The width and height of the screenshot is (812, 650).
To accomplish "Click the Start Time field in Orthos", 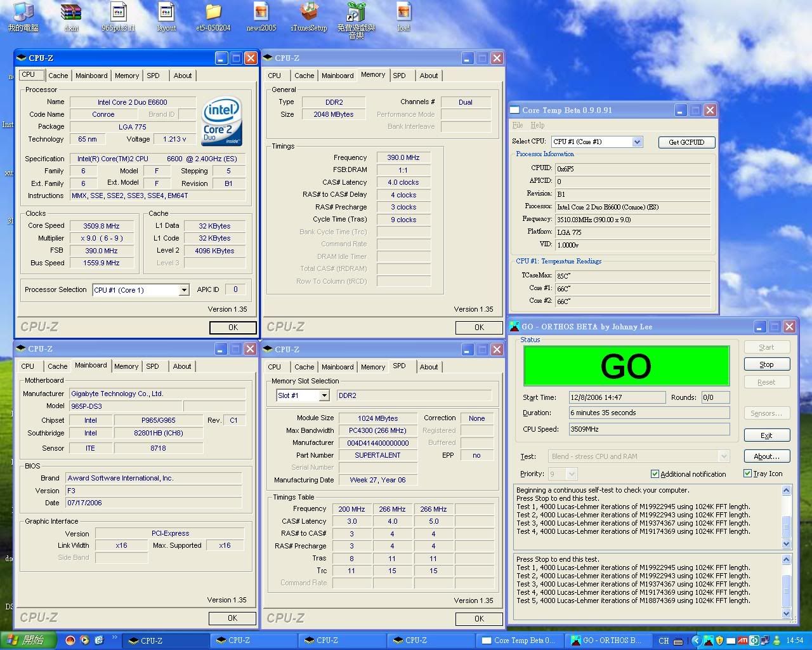I will point(617,397).
